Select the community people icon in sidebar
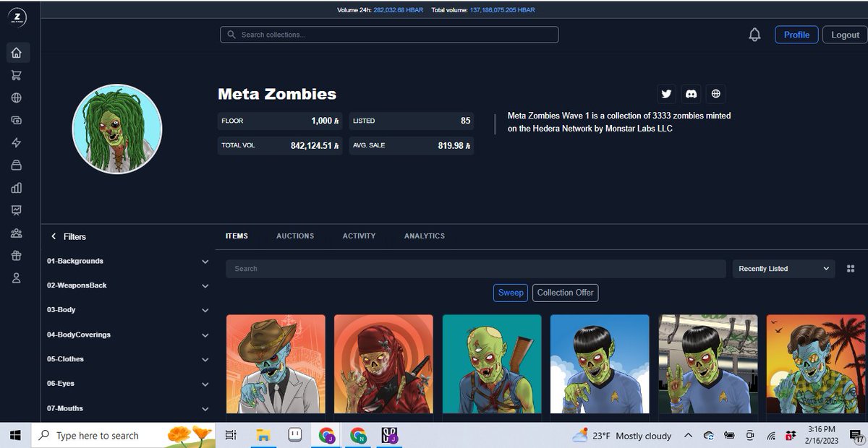The width and height of the screenshot is (868, 448). coord(17,233)
